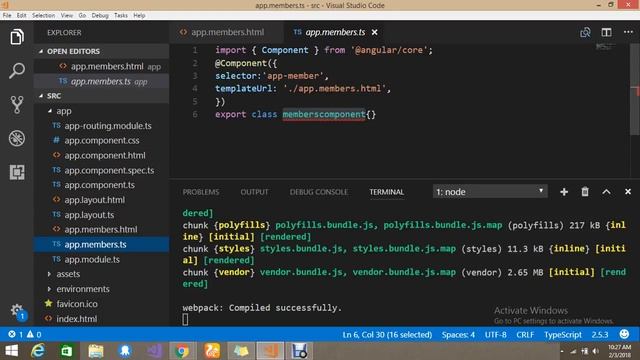Click Ln 6, Col 30 go-to-line item
This screenshot has height=360, width=640.
(387, 335)
